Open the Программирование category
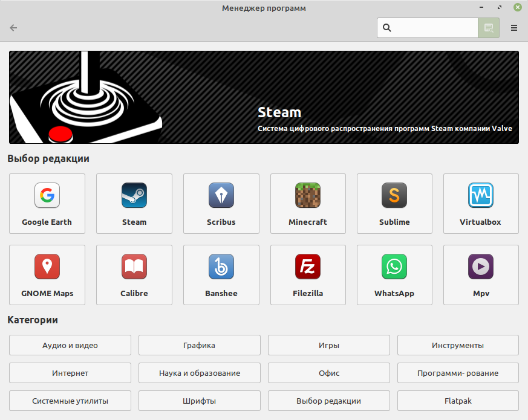The height and width of the screenshot is (420, 528). tap(458, 373)
